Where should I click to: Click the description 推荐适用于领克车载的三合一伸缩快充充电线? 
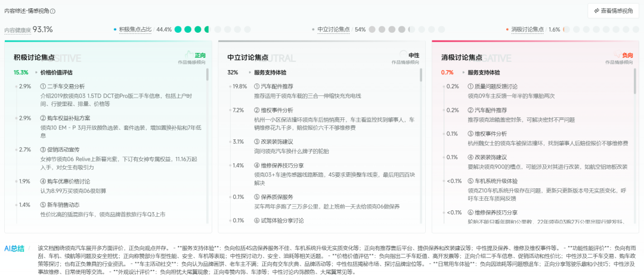307,96
